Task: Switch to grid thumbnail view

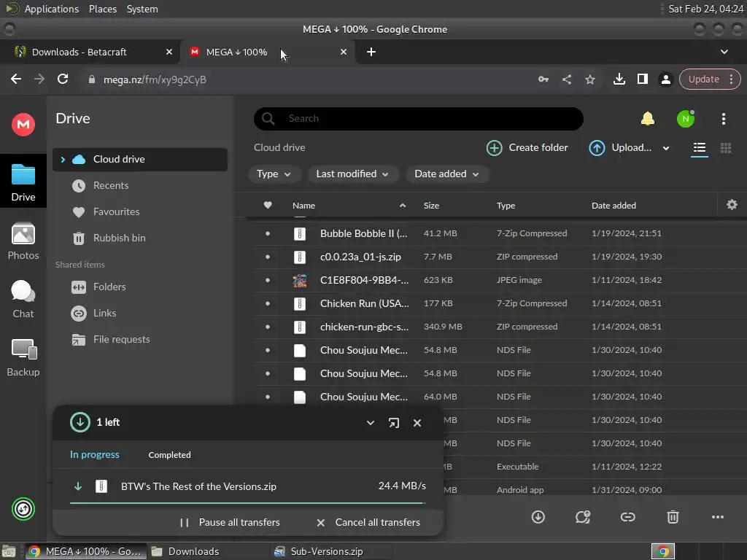Action: tap(726, 148)
